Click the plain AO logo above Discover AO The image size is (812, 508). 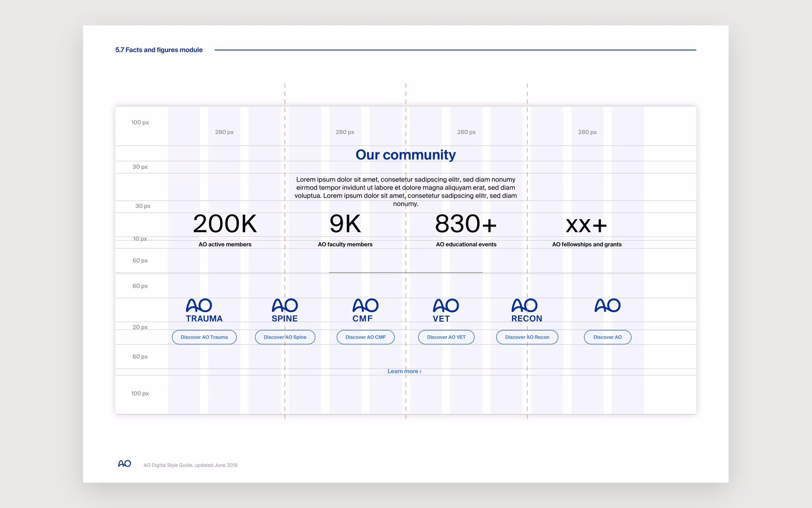coord(607,305)
